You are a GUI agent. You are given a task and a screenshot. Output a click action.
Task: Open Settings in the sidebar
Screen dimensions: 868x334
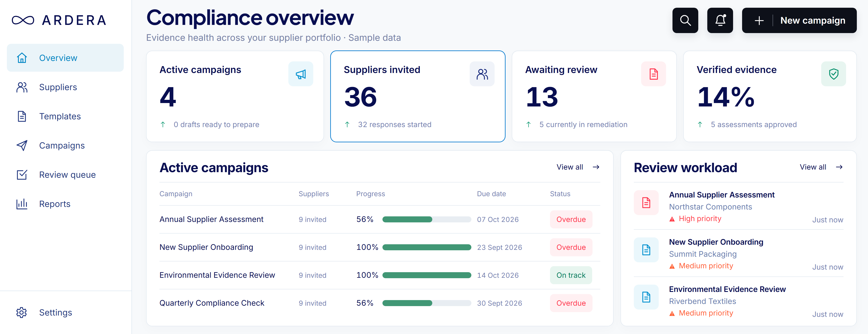(65, 313)
